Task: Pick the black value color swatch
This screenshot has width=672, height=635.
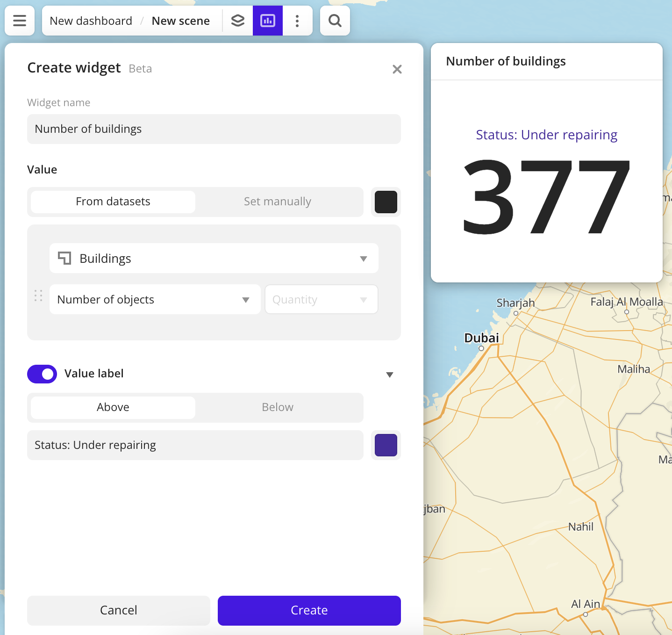Action: pos(386,202)
